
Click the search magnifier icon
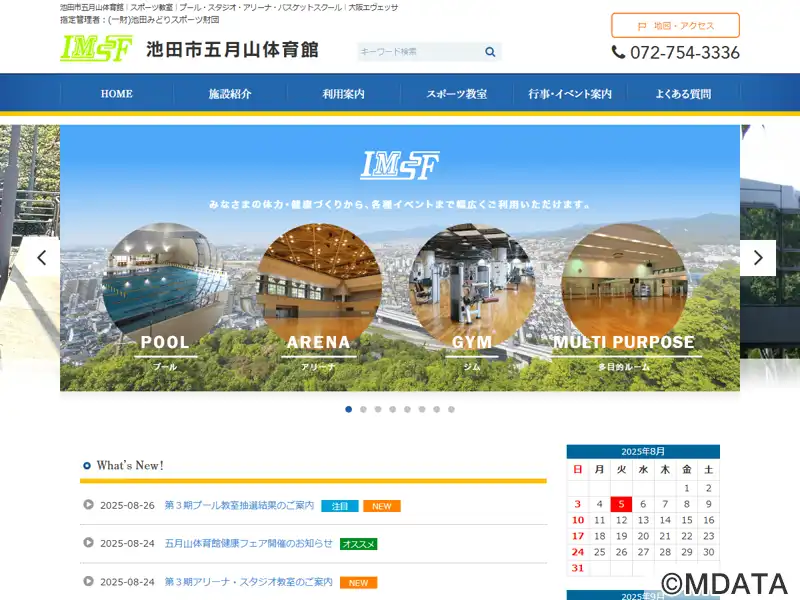[490, 52]
